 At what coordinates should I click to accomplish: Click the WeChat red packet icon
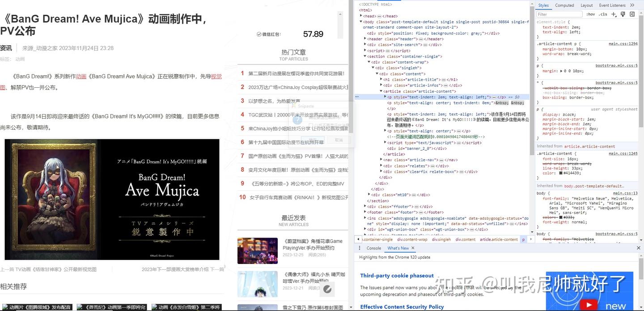coord(258,34)
